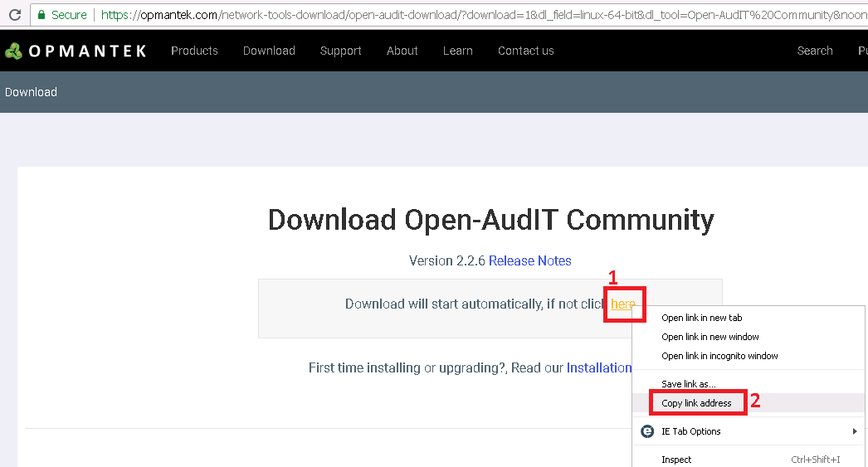Go to the Contact us page

pyautogui.click(x=525, y=51)
